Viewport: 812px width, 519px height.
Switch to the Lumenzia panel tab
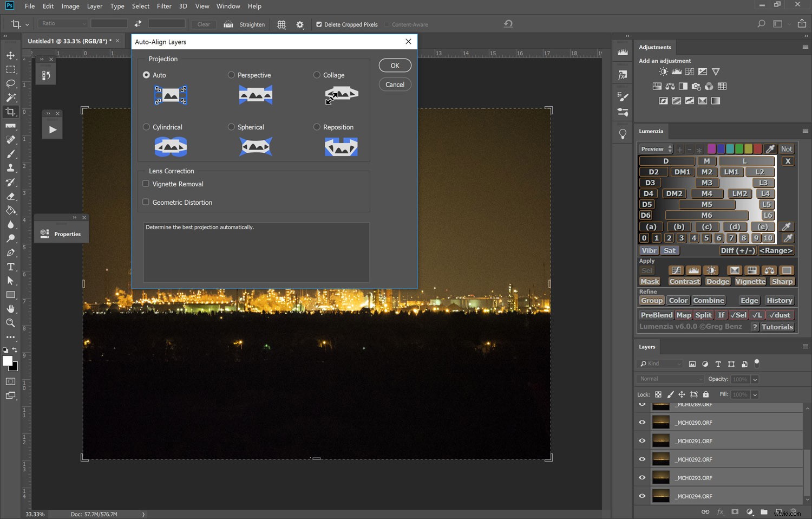[x=651, y=131]
